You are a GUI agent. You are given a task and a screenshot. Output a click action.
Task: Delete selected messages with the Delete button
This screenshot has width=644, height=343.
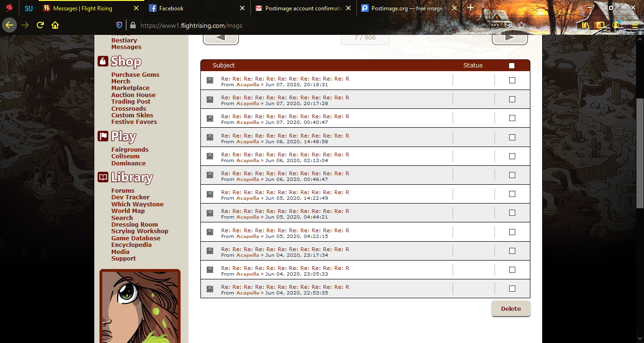(x=511, y=309)
